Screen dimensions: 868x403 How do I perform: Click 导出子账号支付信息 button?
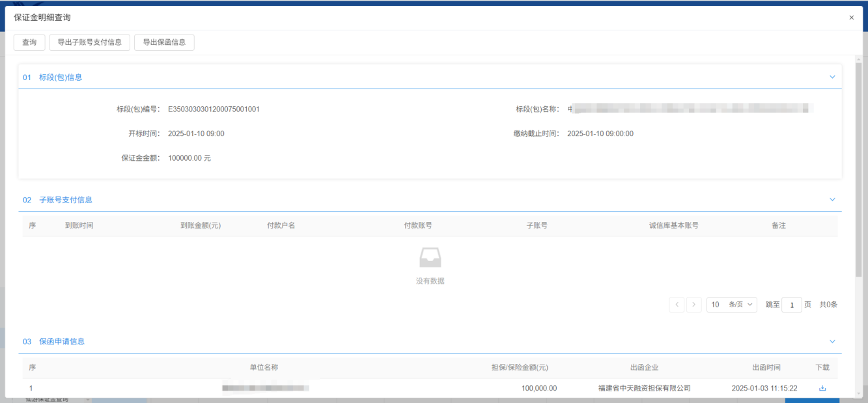click(x=90, y=42)
